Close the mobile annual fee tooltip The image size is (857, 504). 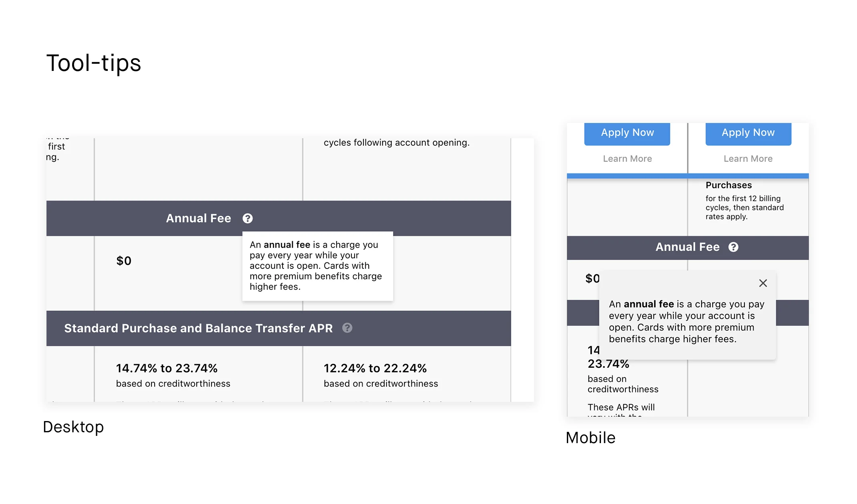[x=763, y=283]
